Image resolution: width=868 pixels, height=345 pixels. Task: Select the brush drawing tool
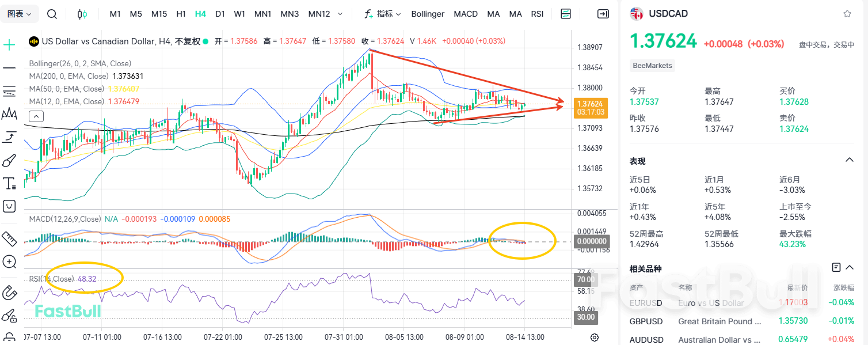[x=9, y=161]
